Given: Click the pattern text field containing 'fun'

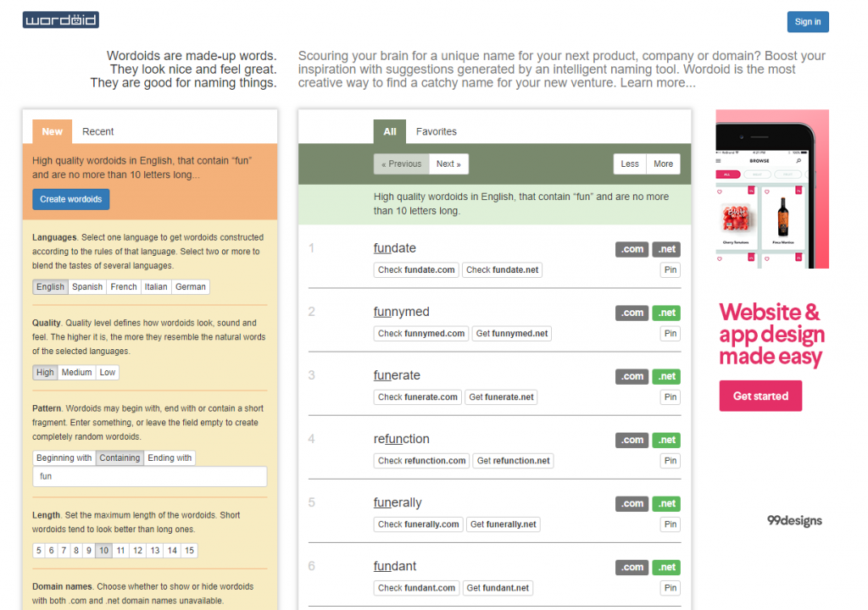Looking at the screenshot, I should click(x=149, y=476).
